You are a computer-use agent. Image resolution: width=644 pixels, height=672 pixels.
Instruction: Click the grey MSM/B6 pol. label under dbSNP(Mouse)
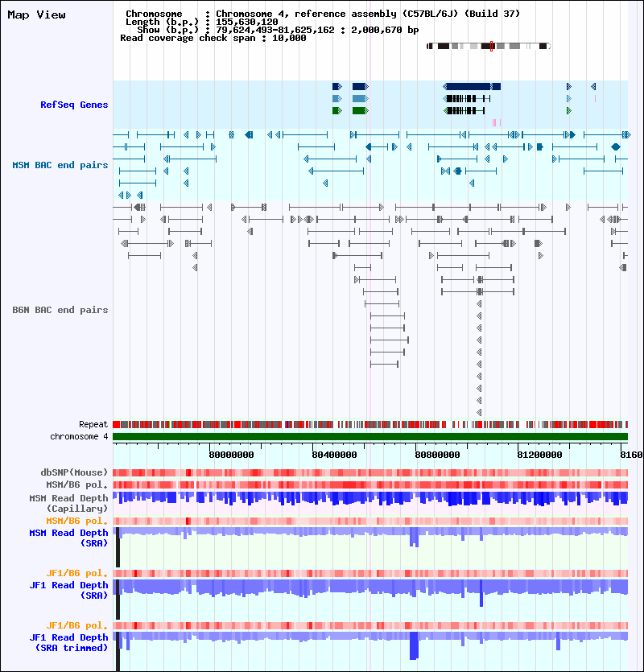click(77, 484)
